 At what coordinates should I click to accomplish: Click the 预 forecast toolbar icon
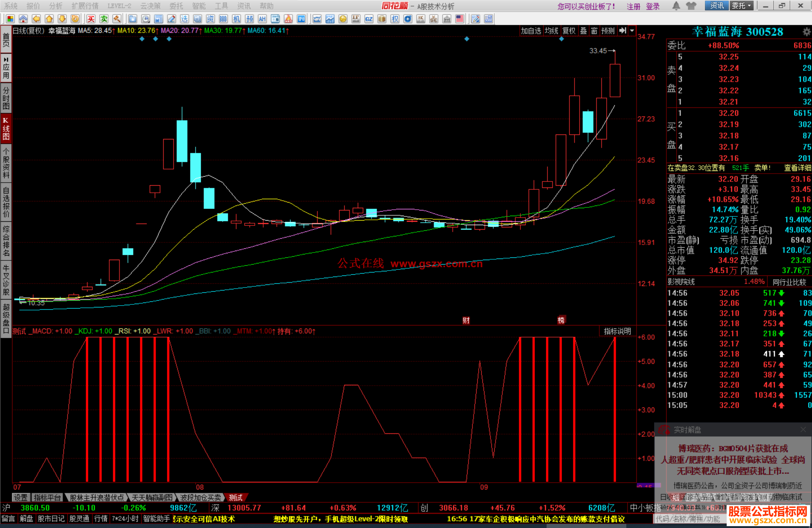click(250, 19)
